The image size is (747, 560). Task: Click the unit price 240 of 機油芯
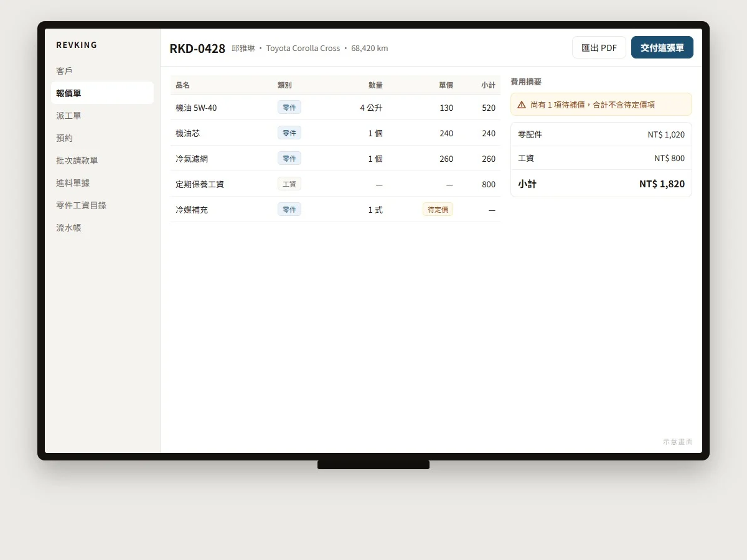coord(446,133)
